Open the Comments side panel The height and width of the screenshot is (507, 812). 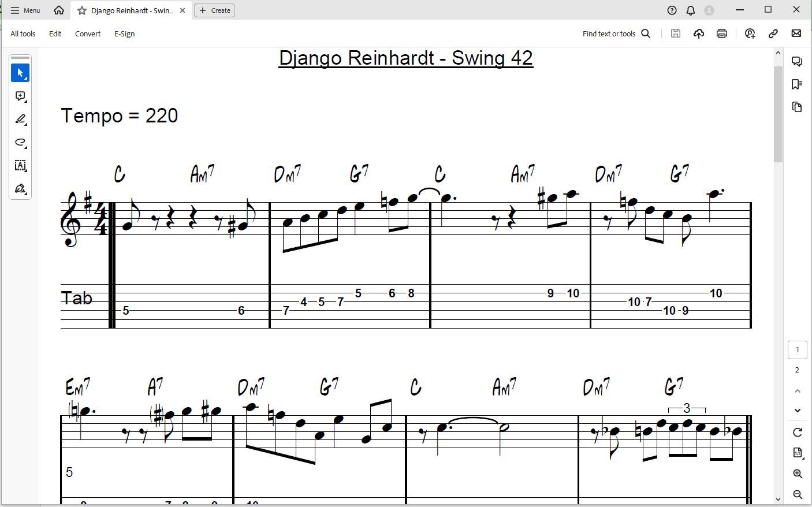(x=797, y=62)
